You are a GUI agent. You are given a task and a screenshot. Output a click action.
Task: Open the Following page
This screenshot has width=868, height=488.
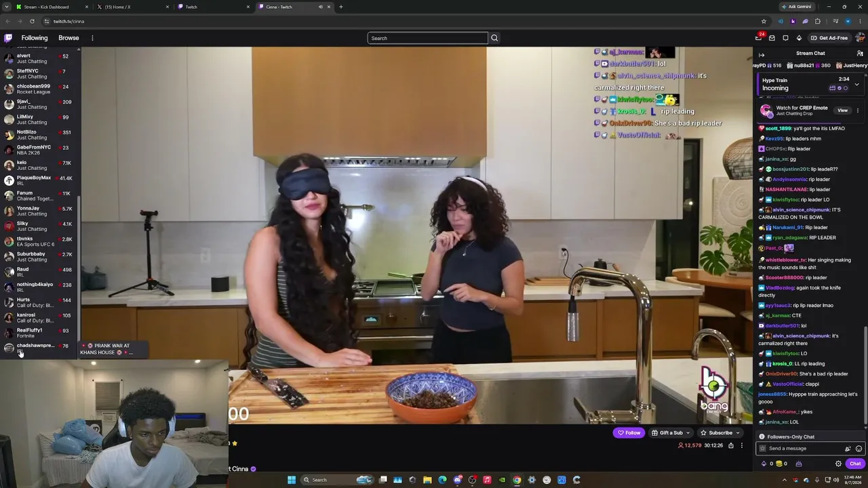click(x=35, y=38)
